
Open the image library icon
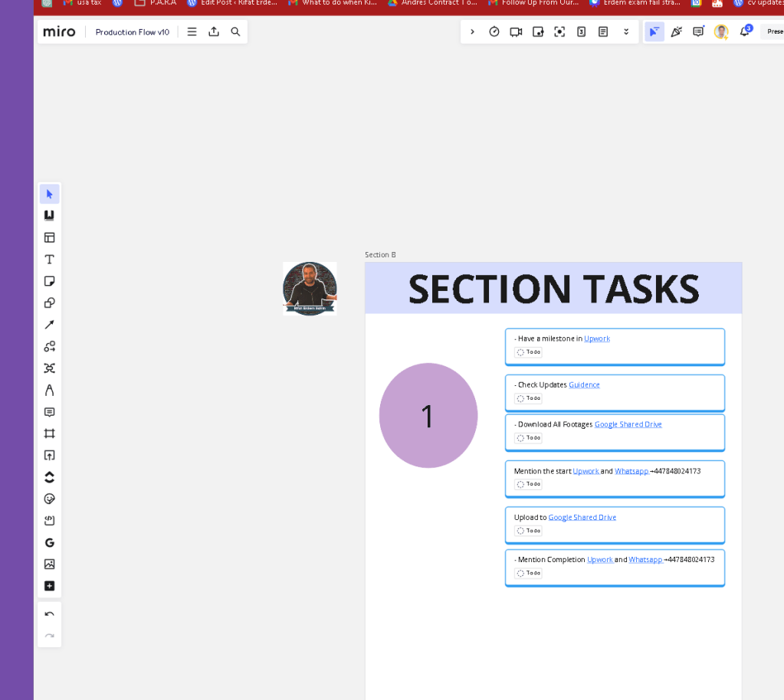click(50, 564)
